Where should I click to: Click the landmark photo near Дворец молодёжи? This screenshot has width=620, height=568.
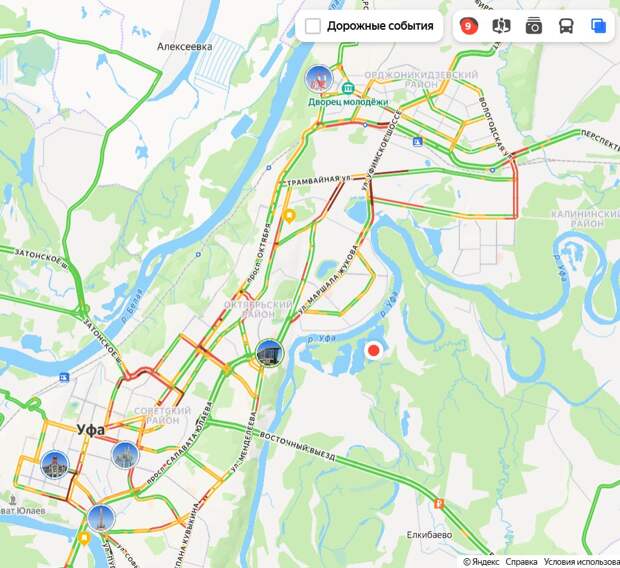(x=319, y=79)
